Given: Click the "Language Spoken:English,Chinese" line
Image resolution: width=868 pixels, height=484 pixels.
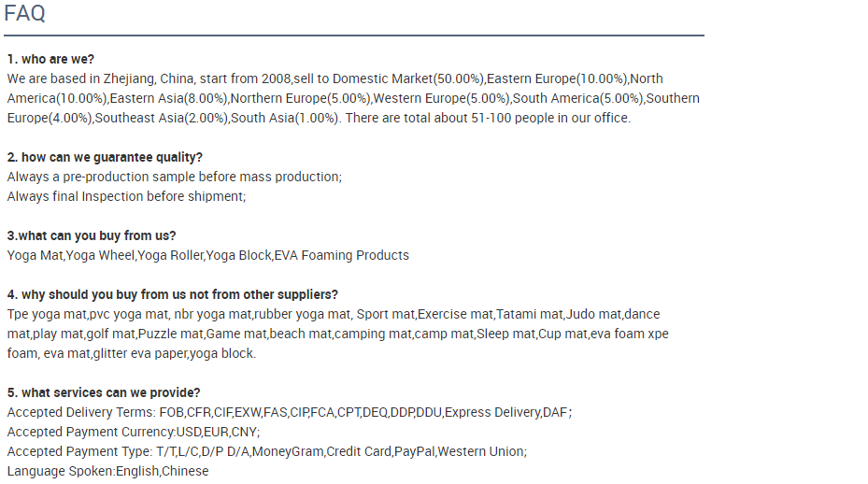Looking at the screenshot, I should [108, 471].
